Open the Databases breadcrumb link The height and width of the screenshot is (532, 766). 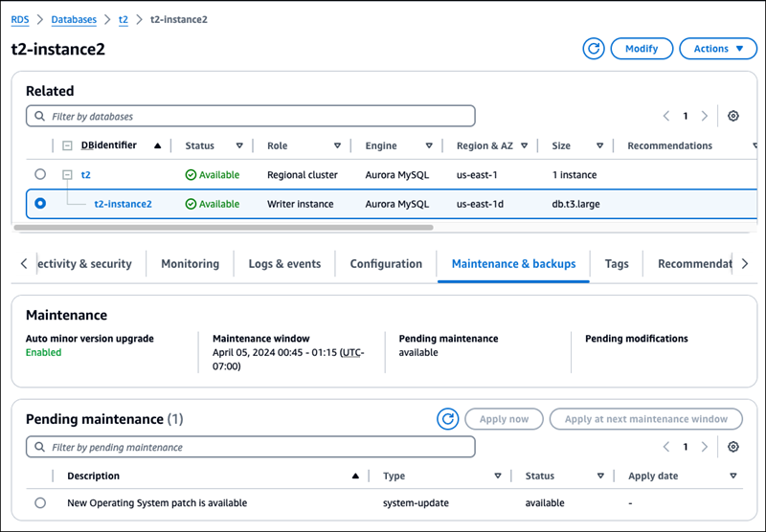click(x=74, y=19)
